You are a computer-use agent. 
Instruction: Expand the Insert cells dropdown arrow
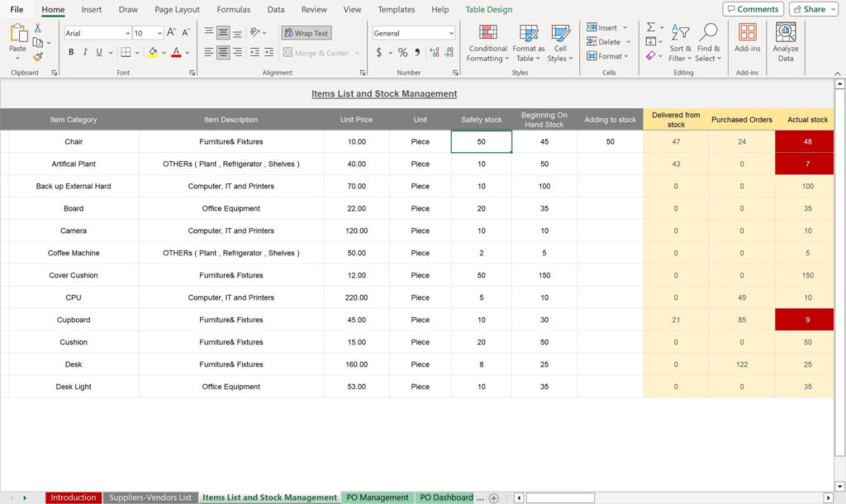pos(625,27)
